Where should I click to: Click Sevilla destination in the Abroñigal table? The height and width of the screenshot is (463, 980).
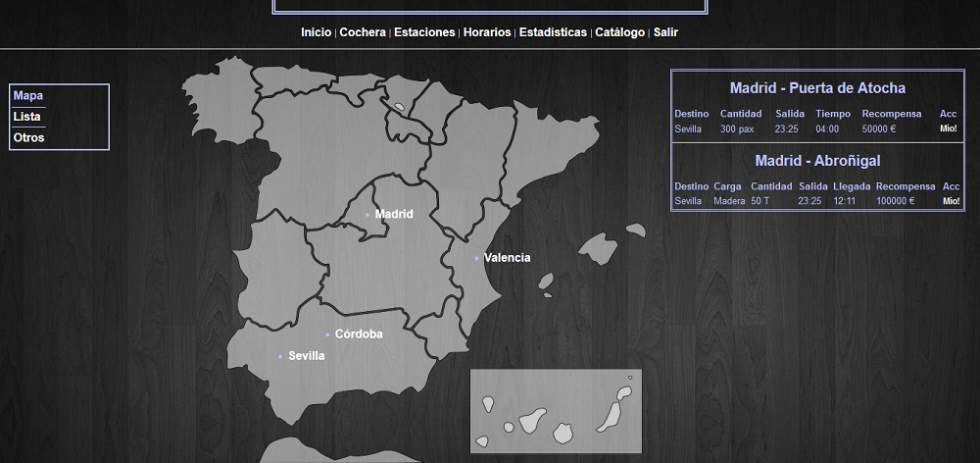pos(688,201)
